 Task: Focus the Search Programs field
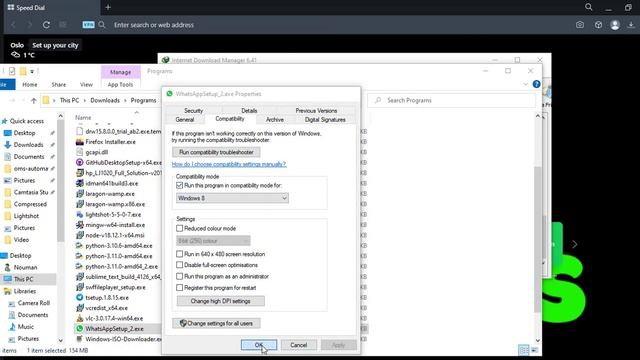click(451, 100)
